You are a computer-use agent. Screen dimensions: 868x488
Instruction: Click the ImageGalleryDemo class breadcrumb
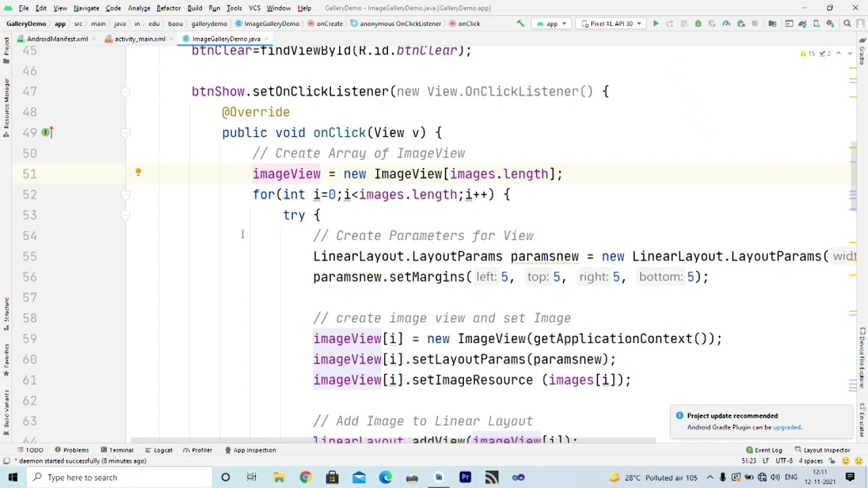[x=268, y=24]
